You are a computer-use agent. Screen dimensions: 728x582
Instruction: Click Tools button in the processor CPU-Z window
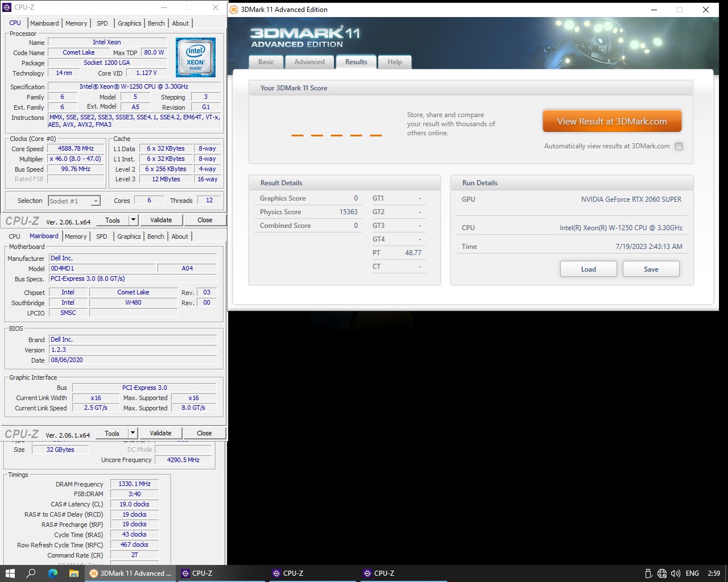click(x=113, y=220)
